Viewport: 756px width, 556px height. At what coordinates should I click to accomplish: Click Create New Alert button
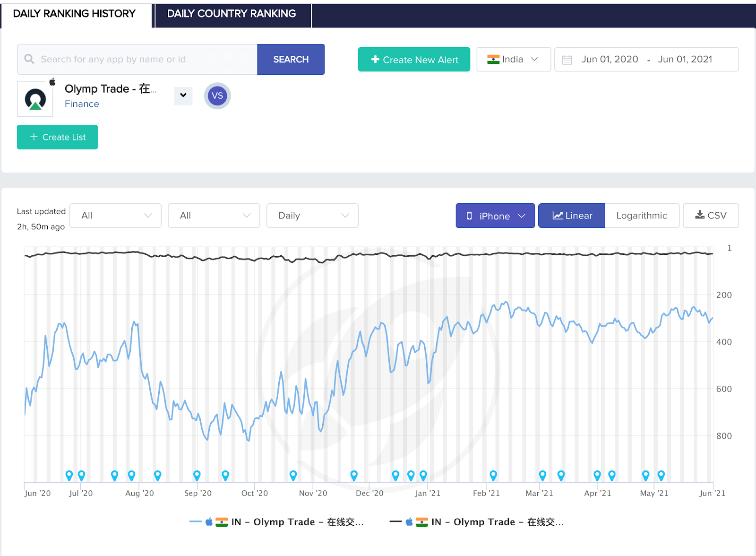click(414, 60)
